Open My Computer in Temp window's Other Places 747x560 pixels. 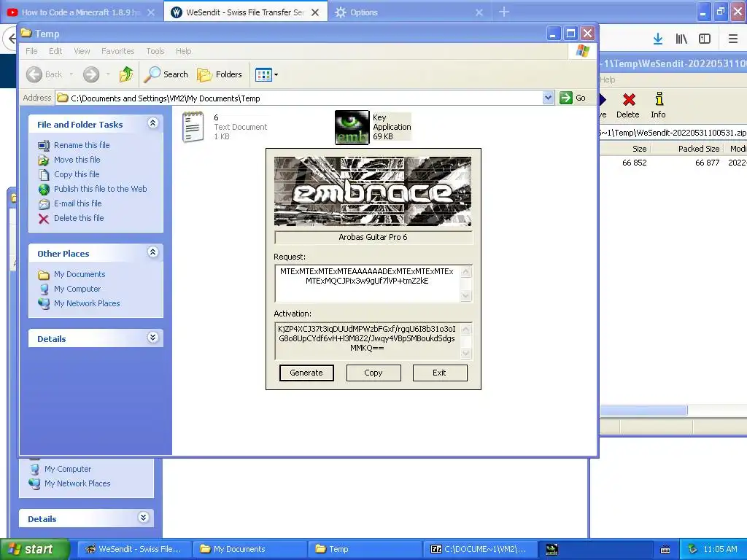77,289
